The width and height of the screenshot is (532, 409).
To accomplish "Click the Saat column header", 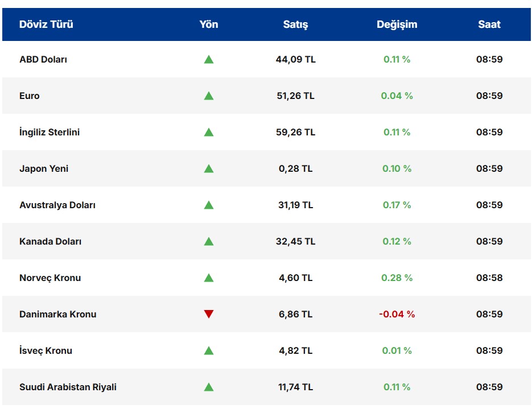I will click(489, 24).
